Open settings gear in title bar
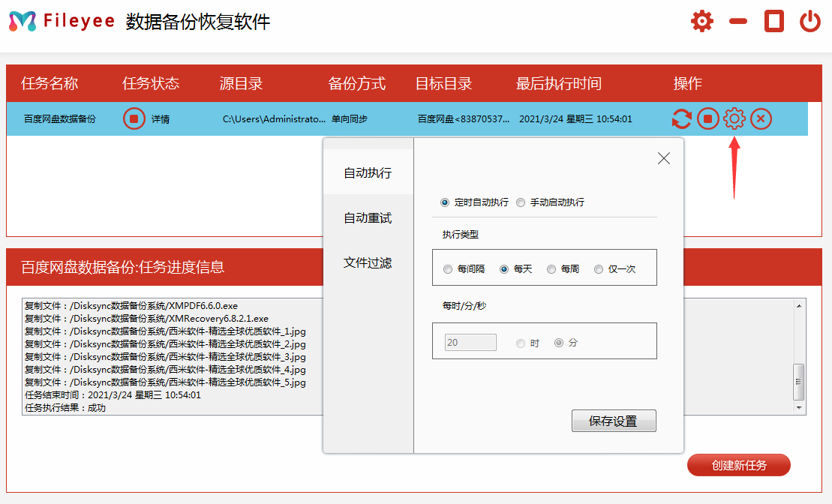The width and height of the screenshot is (832, 504). coord(701,21)
